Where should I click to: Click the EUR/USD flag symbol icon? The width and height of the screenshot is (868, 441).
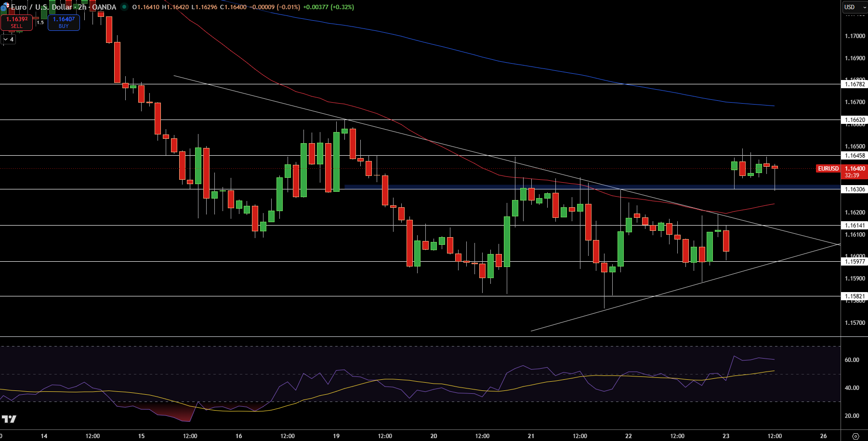[4, 7]
